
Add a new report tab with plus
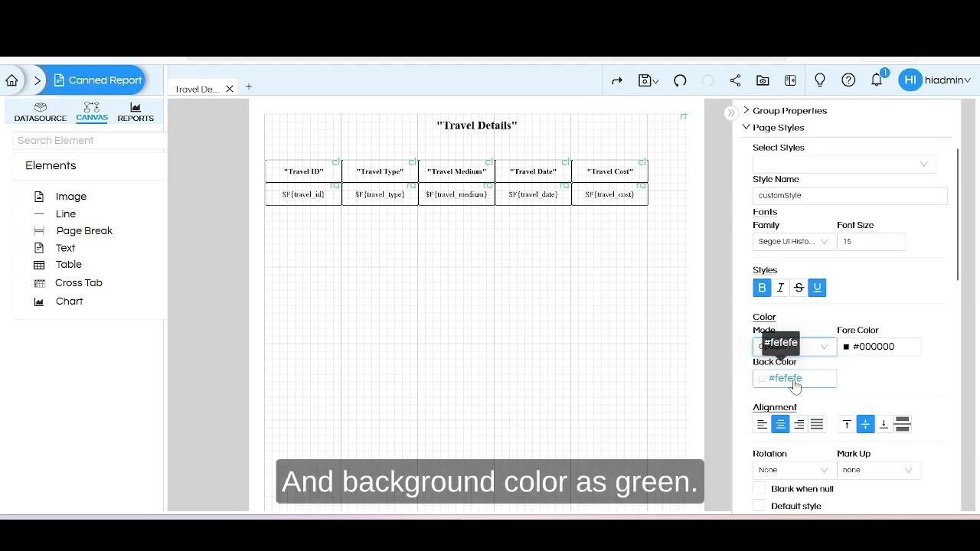pyautogui.click(x=249, y=87)
